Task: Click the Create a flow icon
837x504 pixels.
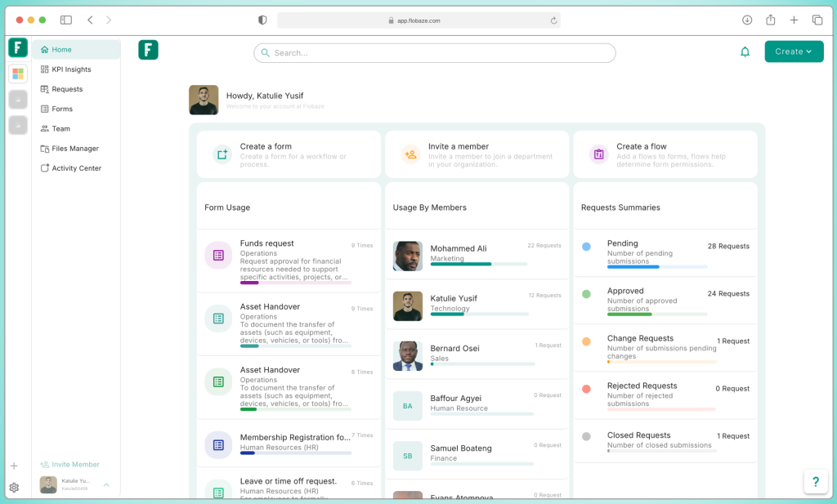Action: pyautogui.click(x=598, y=154)
